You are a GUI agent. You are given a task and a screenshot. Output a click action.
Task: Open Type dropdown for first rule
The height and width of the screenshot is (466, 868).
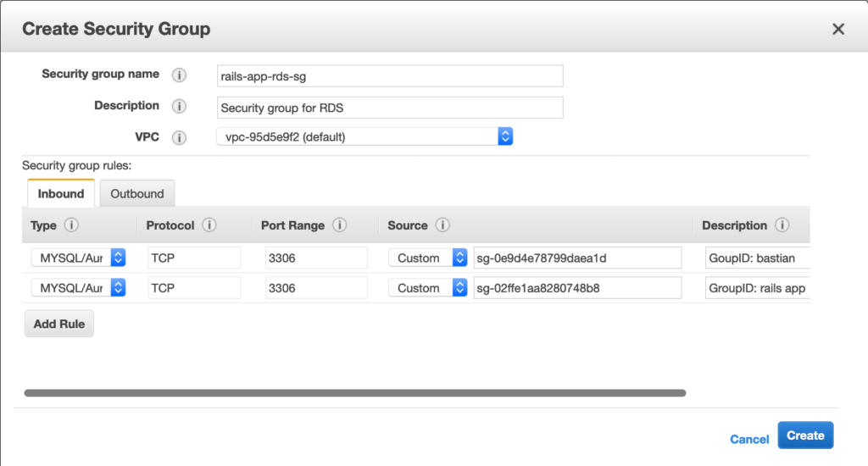(78, 258)
